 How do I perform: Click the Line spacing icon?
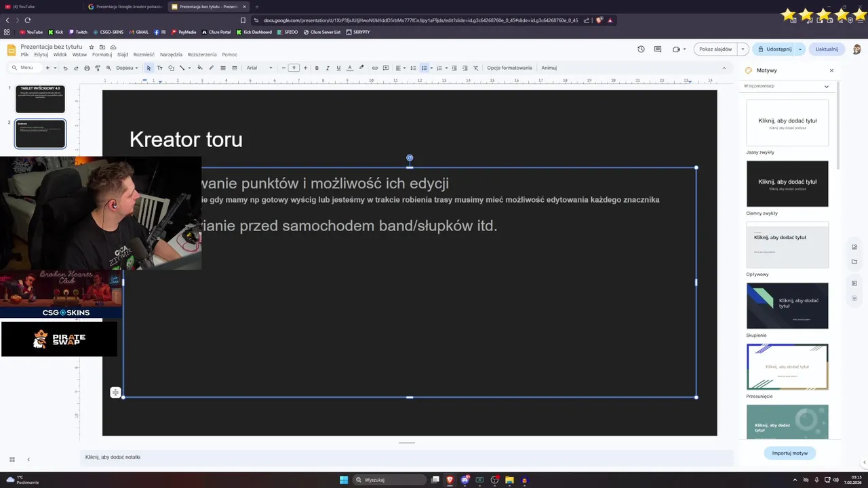[413, 68]
